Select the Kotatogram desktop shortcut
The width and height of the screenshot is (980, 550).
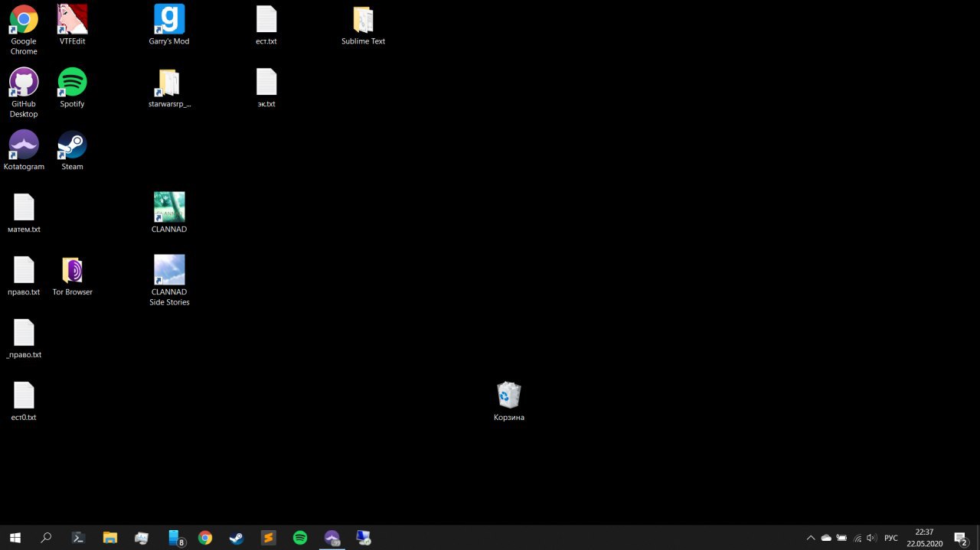[24, 150]
